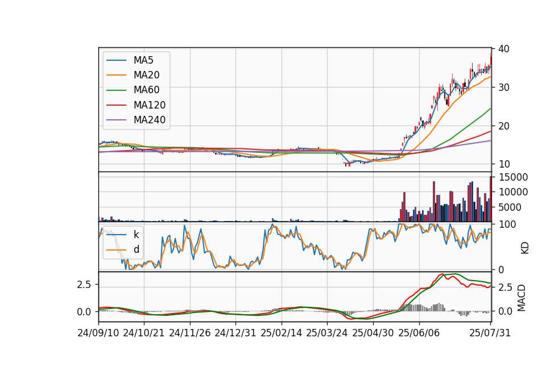Click the purple MA240 legend line sample
Screen dimensions: 546x392
116,120
